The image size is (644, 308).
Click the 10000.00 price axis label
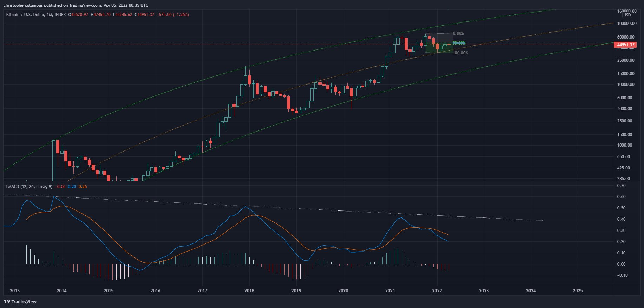(626, 85)
